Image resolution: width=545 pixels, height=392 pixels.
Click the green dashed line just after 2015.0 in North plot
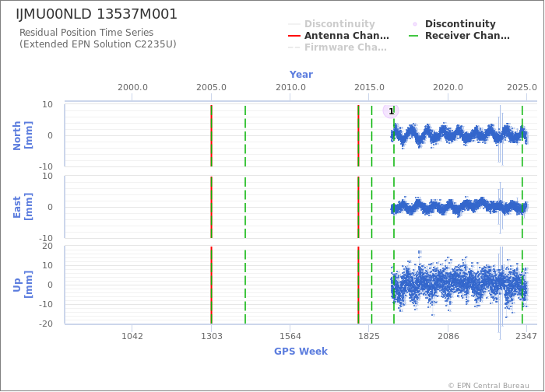[x=371, y=135]
